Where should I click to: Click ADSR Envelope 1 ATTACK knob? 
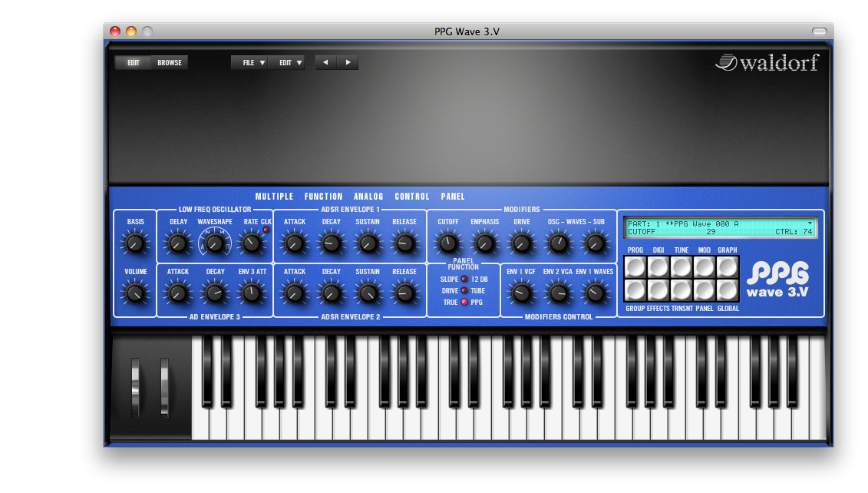(295, 243)
